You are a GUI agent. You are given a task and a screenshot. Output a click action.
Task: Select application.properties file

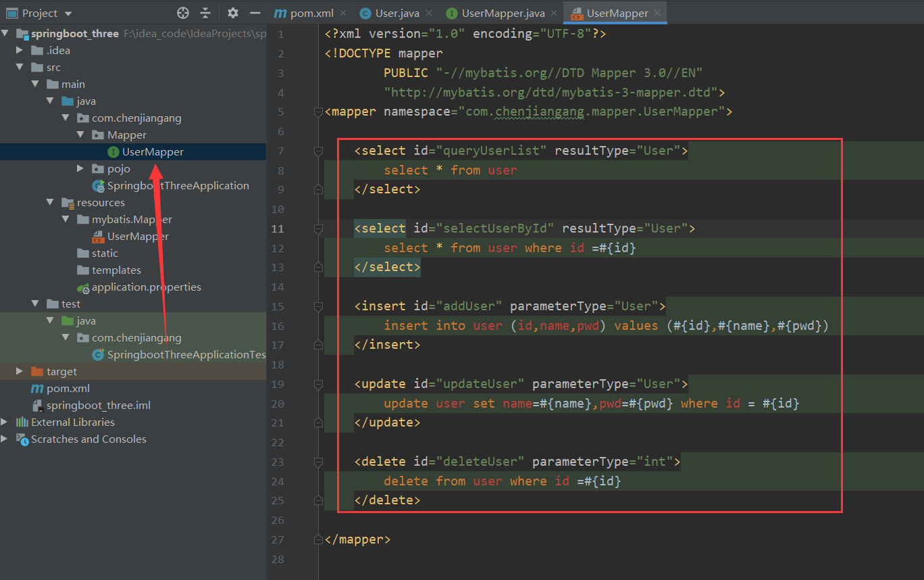147,287
